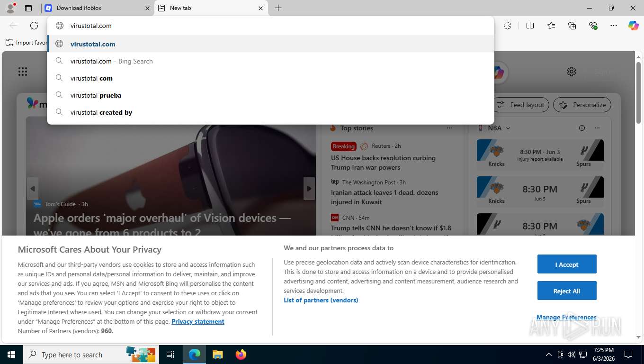
Task: Open the Settings and more ellipsis menu
Action: (614, 26)
